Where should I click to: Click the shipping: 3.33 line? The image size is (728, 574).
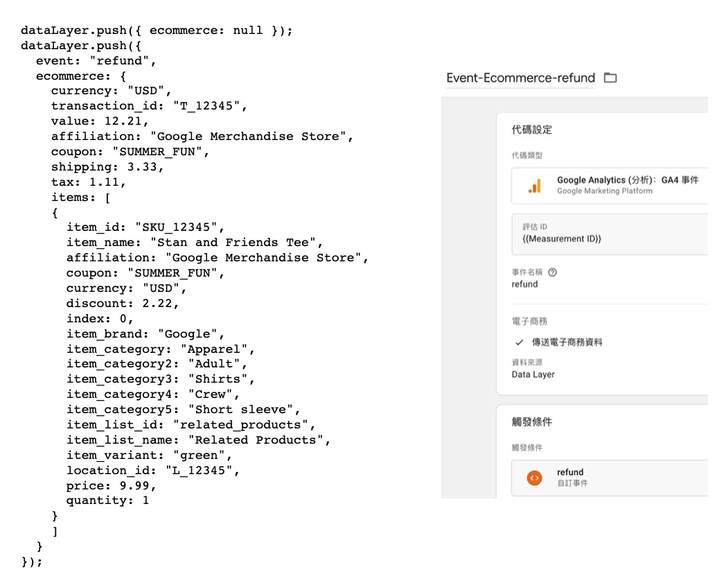click(x=107, y=167)
